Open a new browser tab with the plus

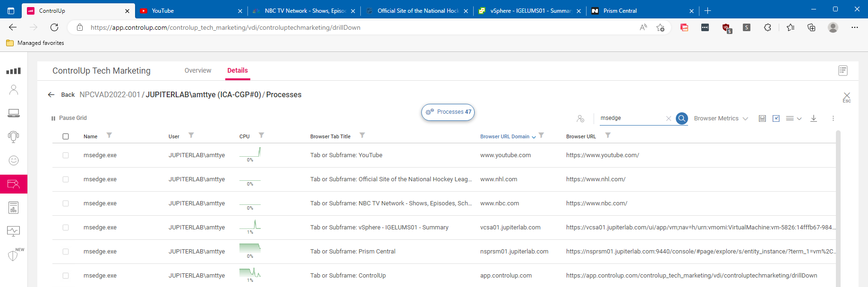(x=707, y=11)
